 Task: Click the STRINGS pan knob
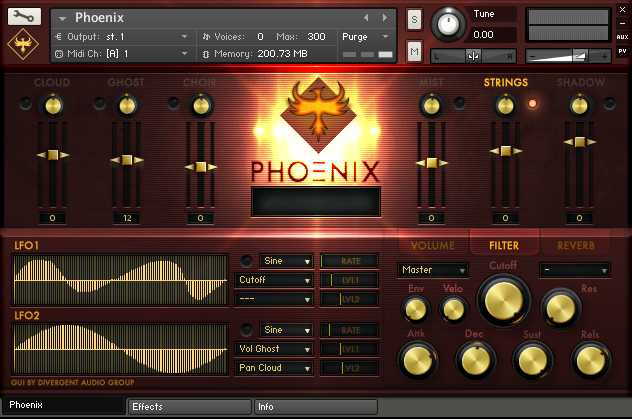coord(505,106)
